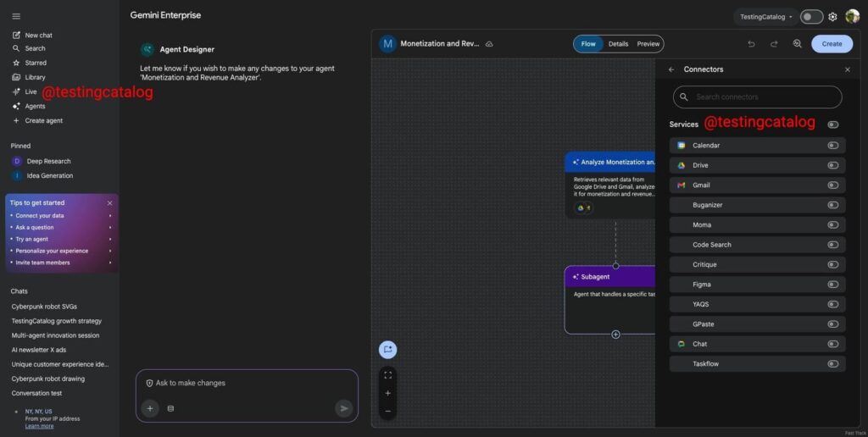Toggle the switch next to TestingCatalog
Viewport: 868px width, 437px height.
[x=811, y=17]
